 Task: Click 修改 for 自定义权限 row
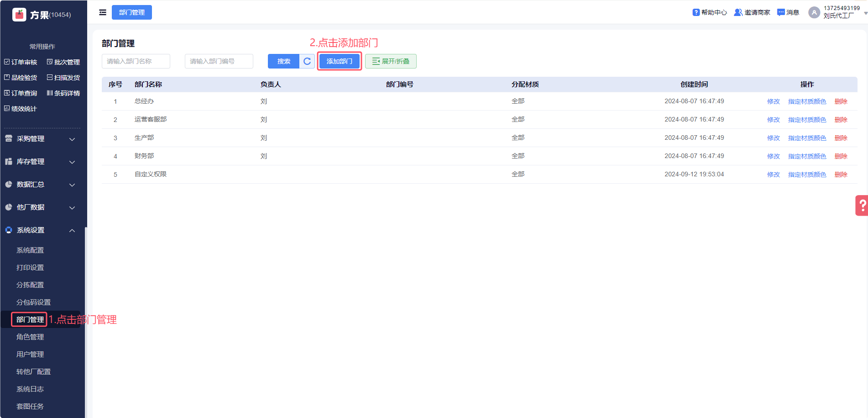coord(774,175)
